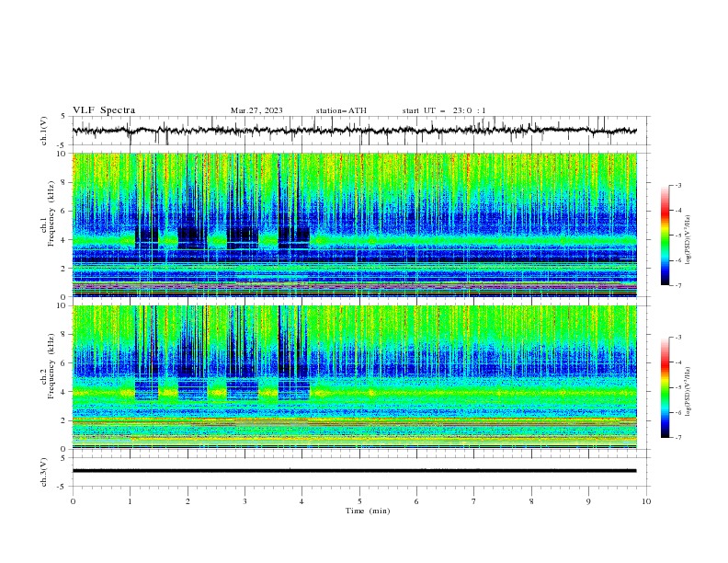
Task: Click time axis tick label "10"
Action: coord(646,501)
